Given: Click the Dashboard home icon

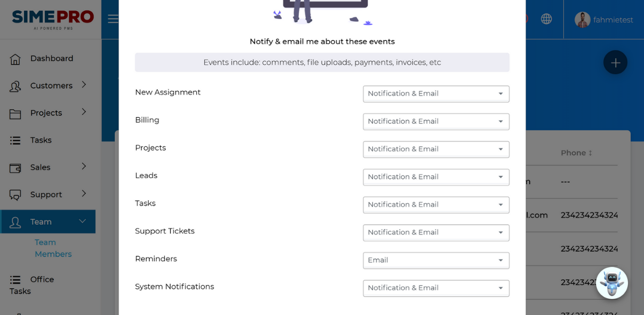Looking at the screenshot, I should [x=15, y=59].
